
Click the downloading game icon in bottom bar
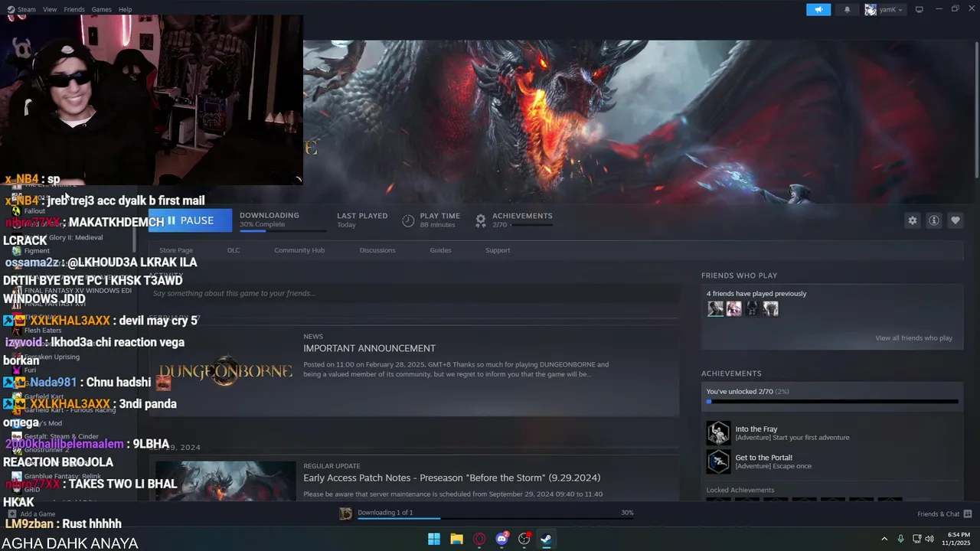tap(346, 514)
